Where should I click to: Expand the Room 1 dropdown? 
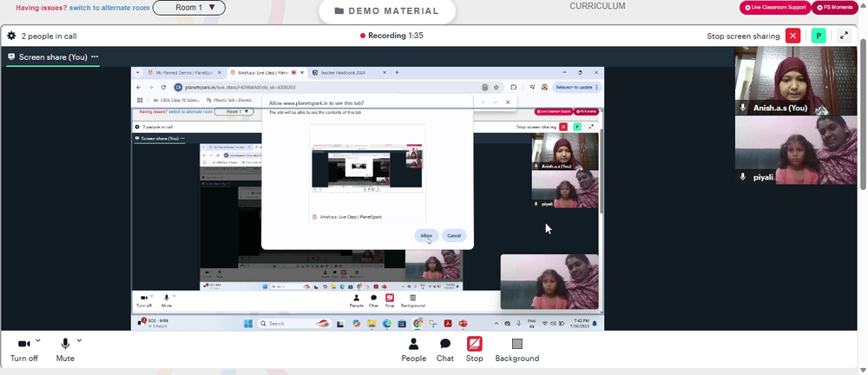tap(189, 8)
